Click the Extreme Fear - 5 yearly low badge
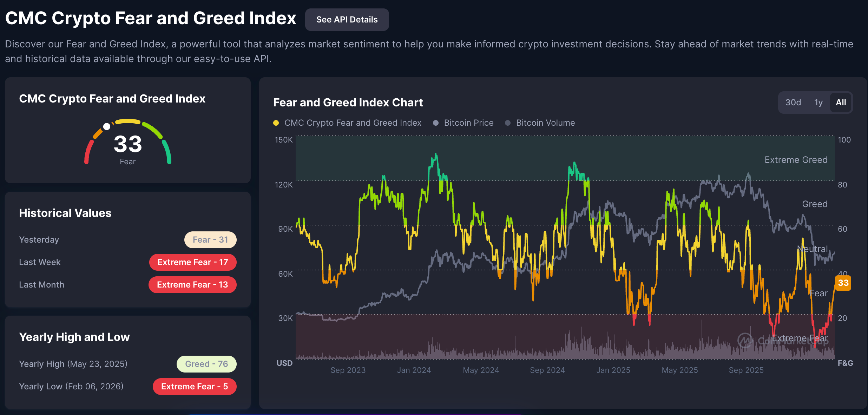The width and height of the screenshot is (868, 415). [x=194, y=387]
